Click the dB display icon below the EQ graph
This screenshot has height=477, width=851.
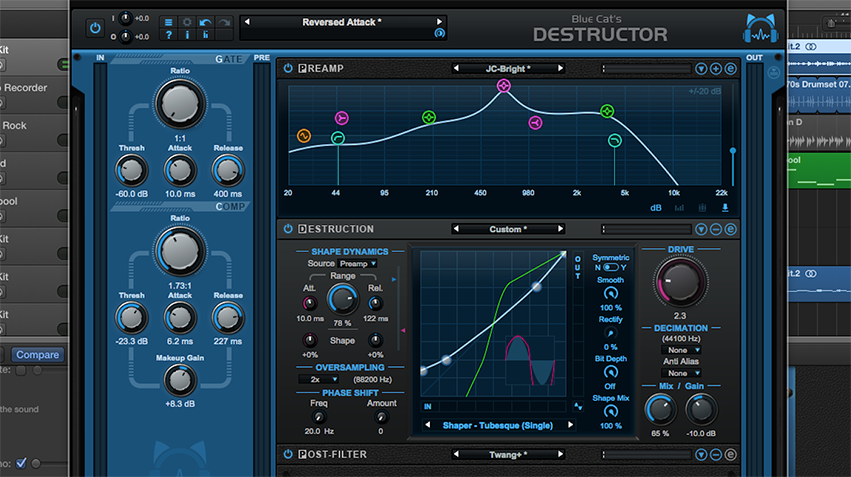pyautogui.click(x=656, y=208)
